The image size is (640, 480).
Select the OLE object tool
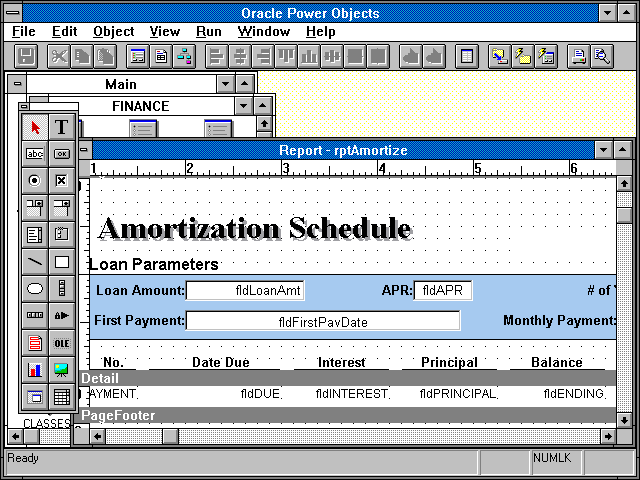[62, 343]
